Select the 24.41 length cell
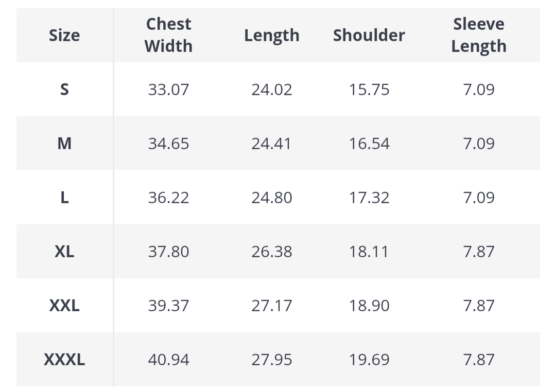This screenshot has height=392, width=556. point(271,144)
